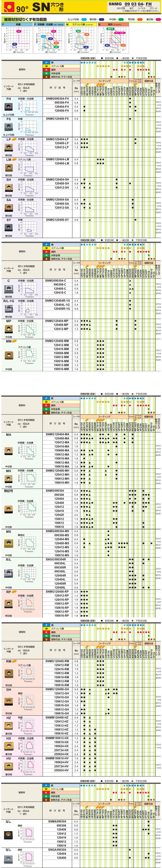Screen dimensions: 162x868
Task: Select part number SNMG120408-SY
Action: coord(57,220)
